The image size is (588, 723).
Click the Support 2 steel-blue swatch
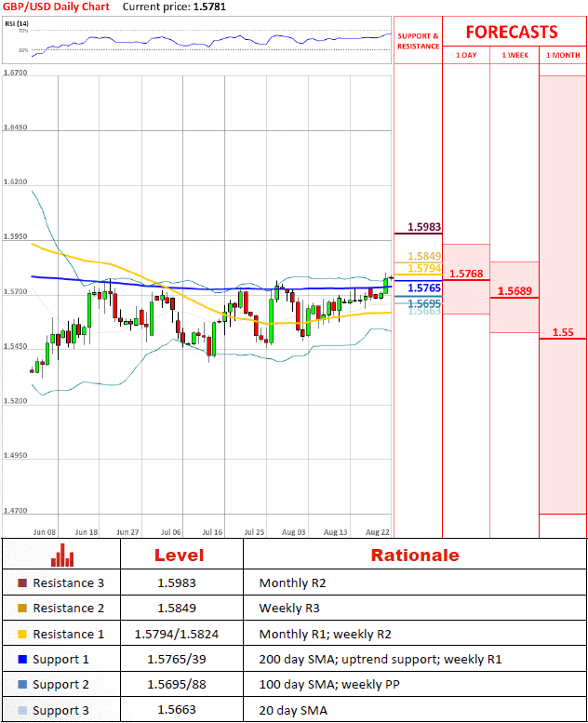click(22, 685)
